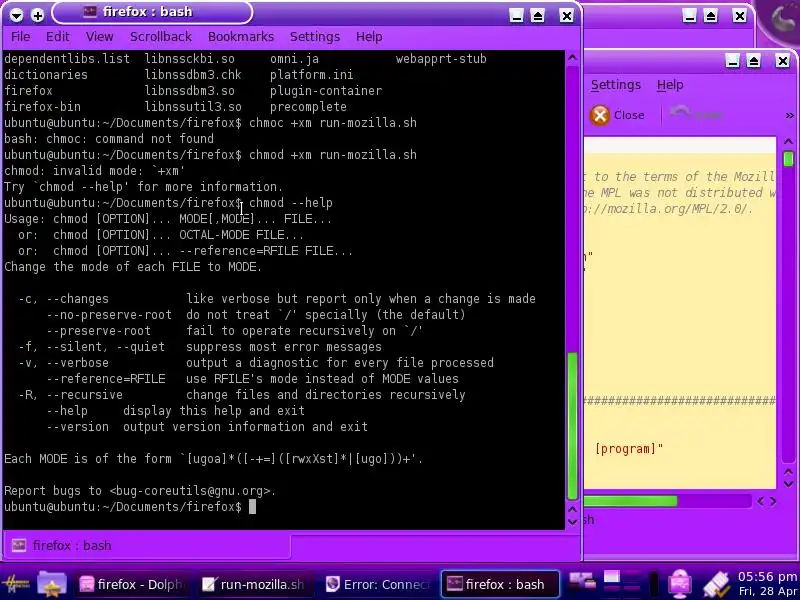Image resolution: width=800 pixels, height=600 pixels.
Task: Minimize the rear background window
Action: coord(689,16)
